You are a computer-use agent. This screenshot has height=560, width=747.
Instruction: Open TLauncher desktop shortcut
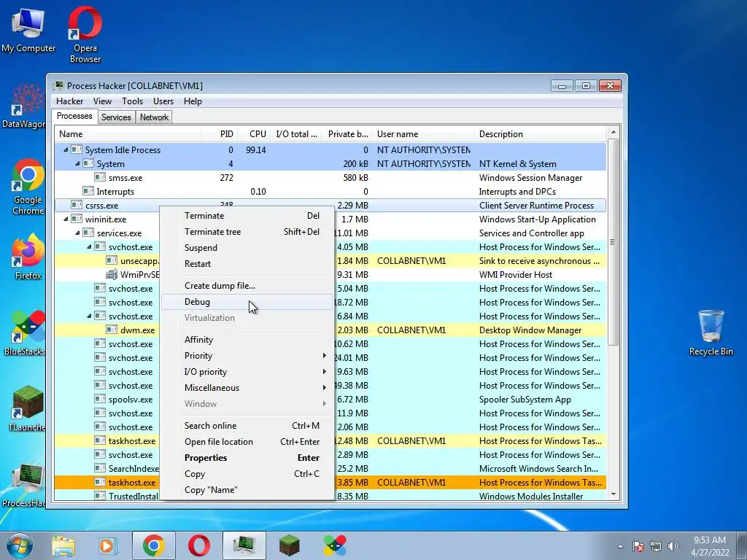(x=27, y=408)
